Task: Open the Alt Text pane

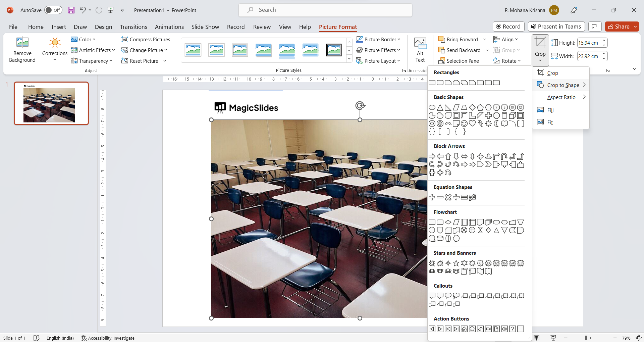Action: click(420, 50)
